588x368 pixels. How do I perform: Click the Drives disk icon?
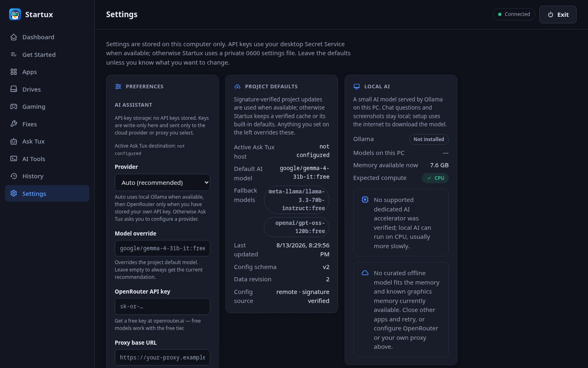coord(14,89)
